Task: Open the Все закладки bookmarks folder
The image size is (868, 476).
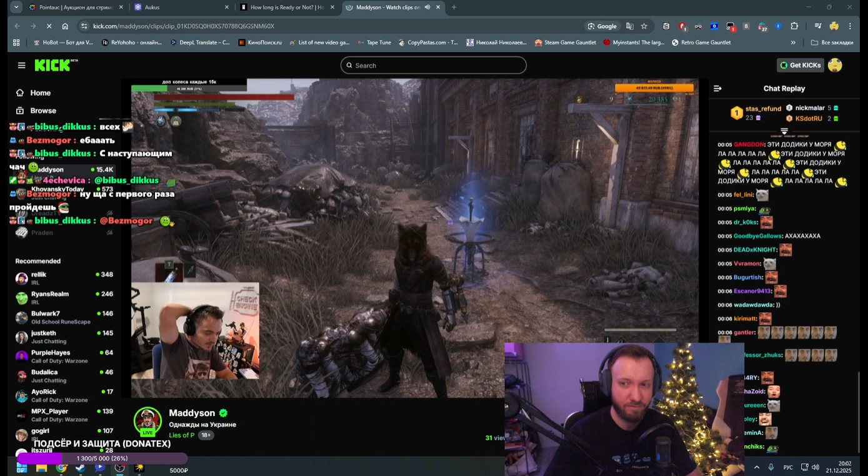Action: click(832, 43)
